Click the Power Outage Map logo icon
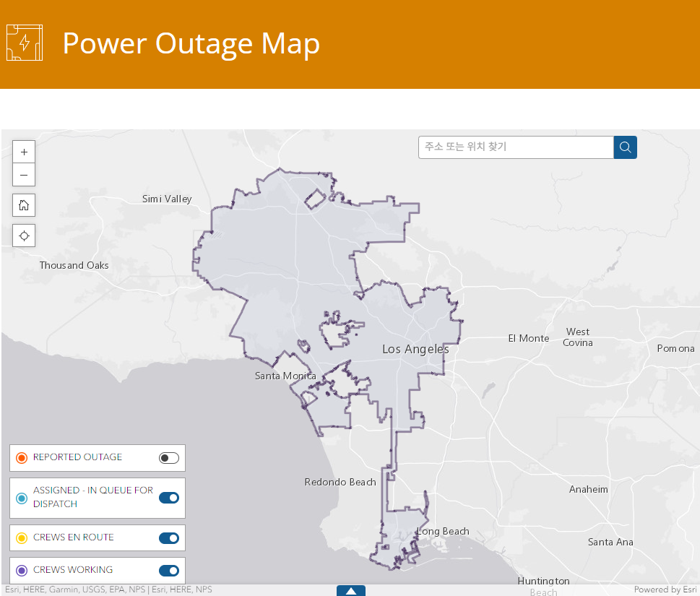The width and height of the screenshot is (700, 596). 25,43
